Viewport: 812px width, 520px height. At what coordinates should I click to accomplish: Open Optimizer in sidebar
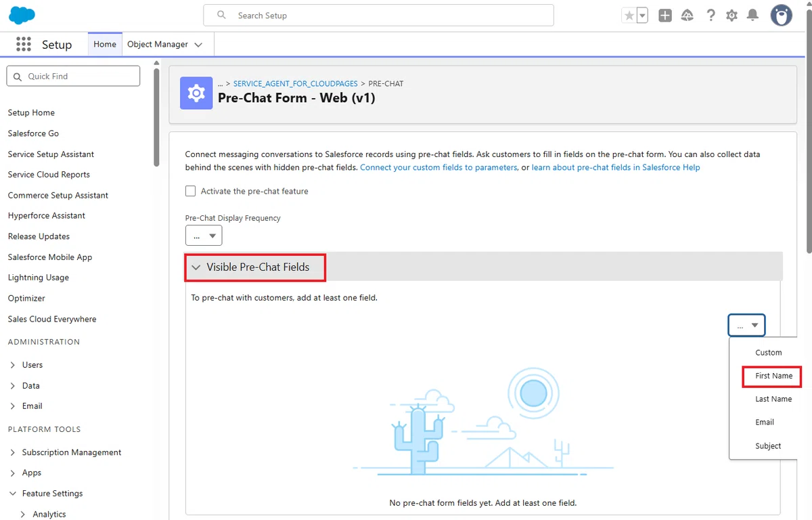(x=26, y=298)
